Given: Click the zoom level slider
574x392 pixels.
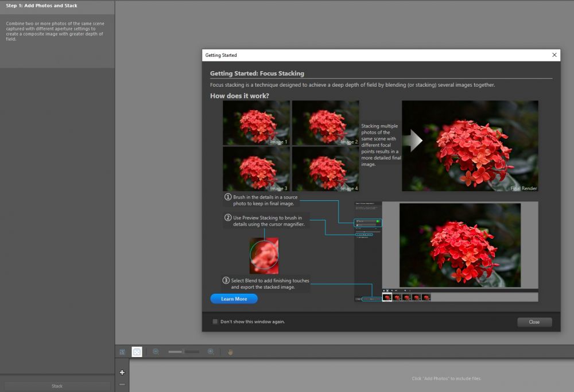Looking at the screenshot, I should click(184, 352).
